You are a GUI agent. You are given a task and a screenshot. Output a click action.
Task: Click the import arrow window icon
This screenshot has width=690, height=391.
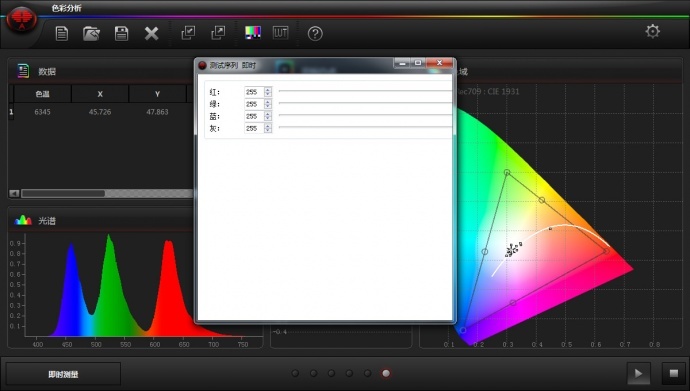pos(188,33)
